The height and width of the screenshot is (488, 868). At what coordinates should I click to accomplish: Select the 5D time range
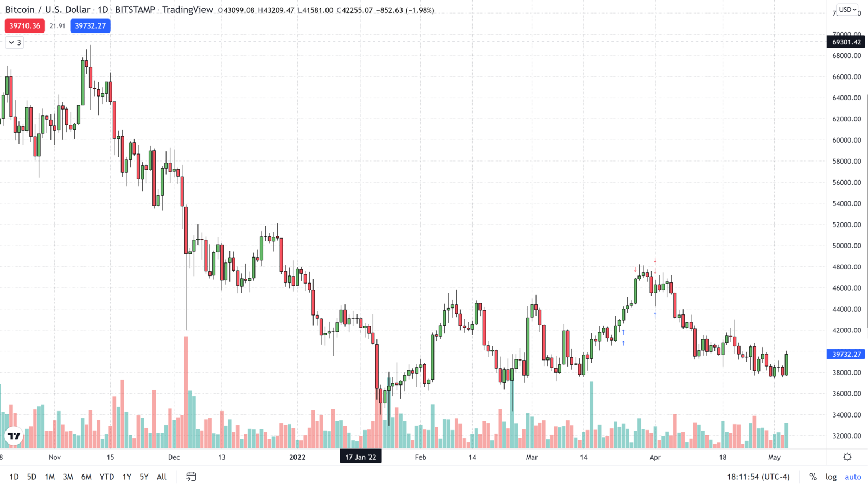(x=31, y=477)
